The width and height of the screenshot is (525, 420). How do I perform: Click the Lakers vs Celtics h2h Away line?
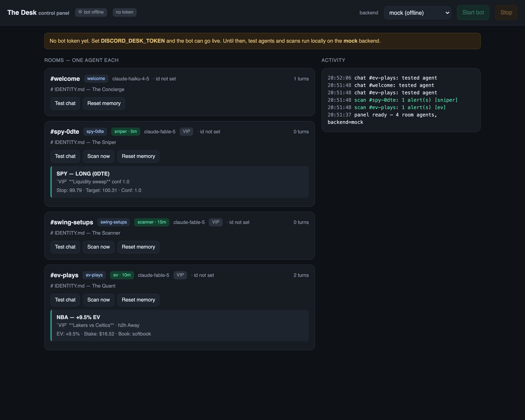point(98,325)
